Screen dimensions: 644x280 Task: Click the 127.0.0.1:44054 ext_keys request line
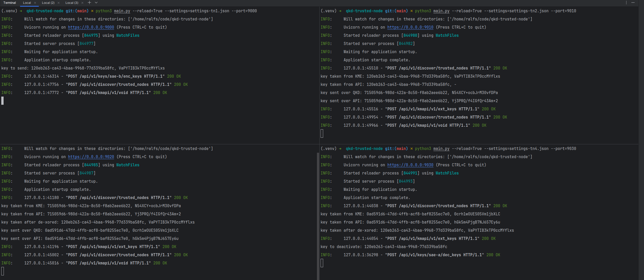click(x=408, y=239)
